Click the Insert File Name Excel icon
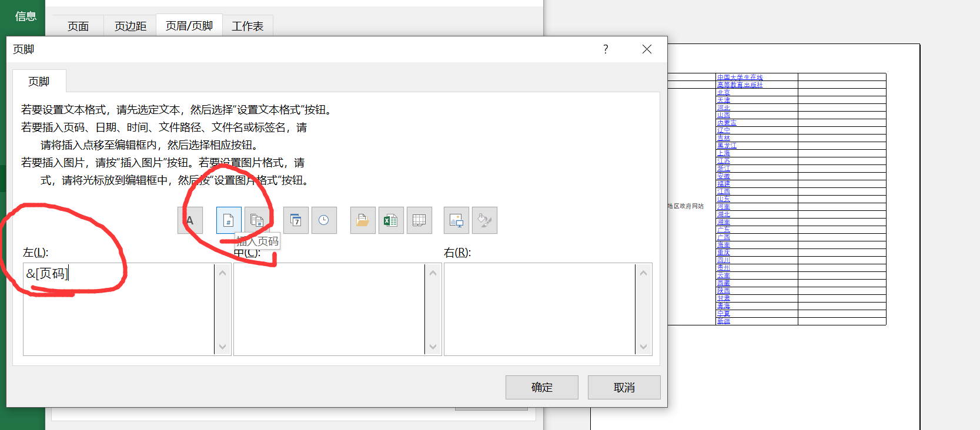The width and height of the screenshot is (980, 430). (x=391, y=220)
